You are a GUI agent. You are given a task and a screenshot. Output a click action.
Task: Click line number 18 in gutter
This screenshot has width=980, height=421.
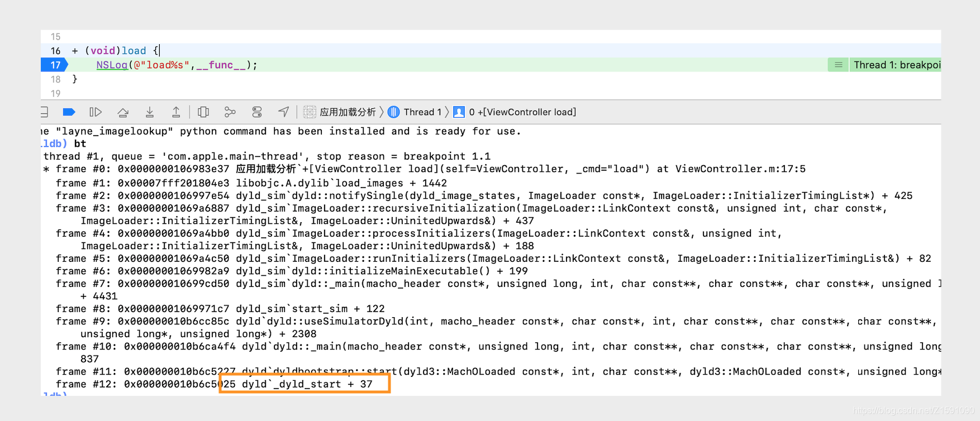(x=55, y=79)
